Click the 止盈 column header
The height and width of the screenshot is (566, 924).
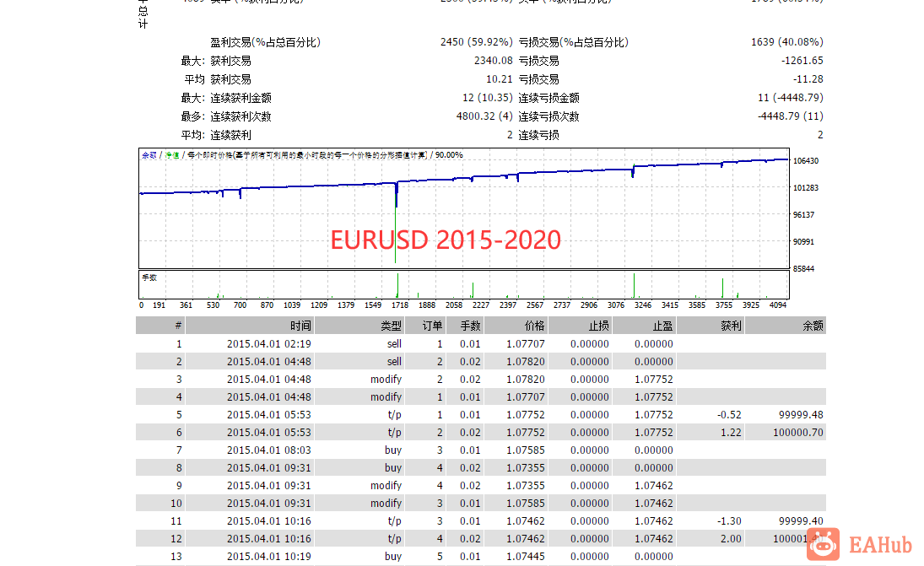pyautogui.click(x=645, y=326)
